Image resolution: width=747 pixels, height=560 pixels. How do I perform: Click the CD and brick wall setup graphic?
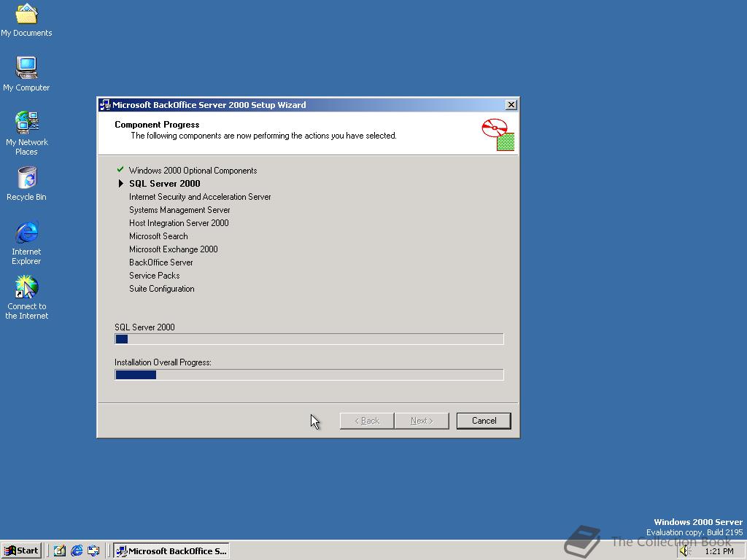[x=498, y=135]
